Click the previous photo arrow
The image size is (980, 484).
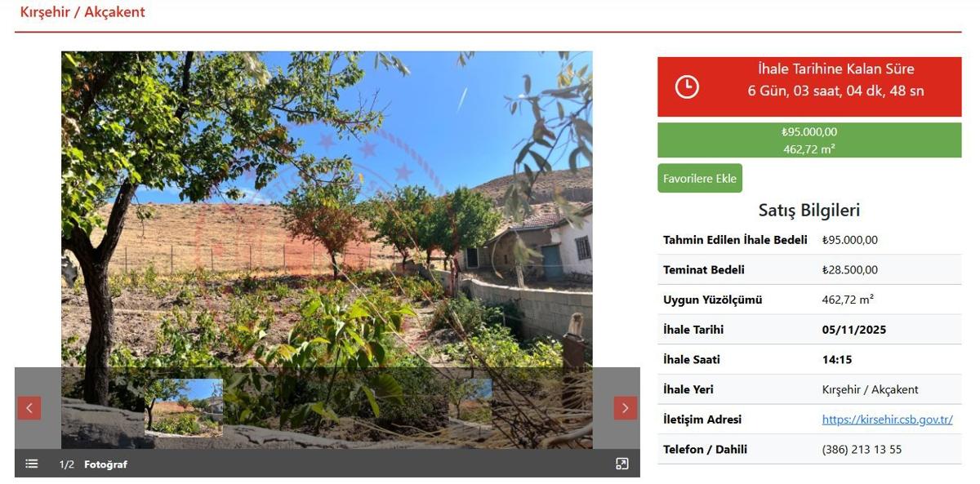pos(29,408)
